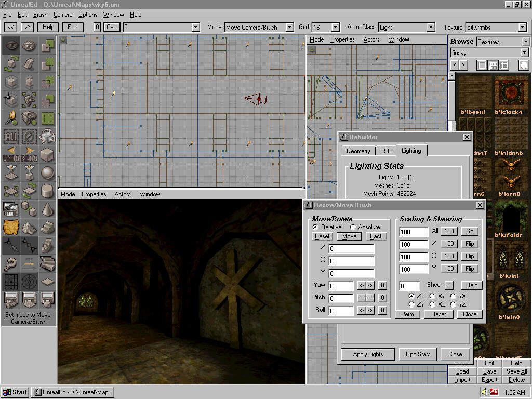Select the sphere brush builder tool

pos(48,172)
